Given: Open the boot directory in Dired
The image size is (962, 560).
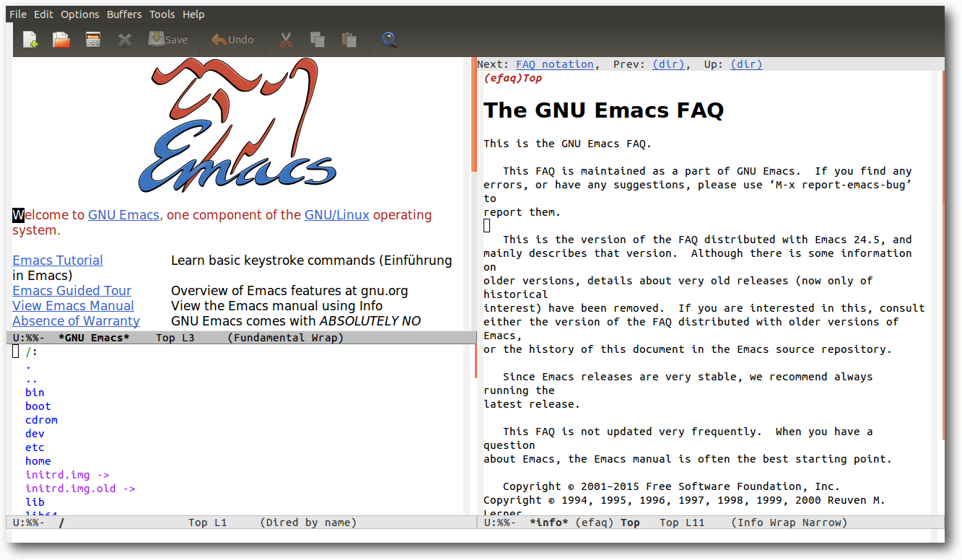Looking at the screenshot, I should click(x=38, y=406).
